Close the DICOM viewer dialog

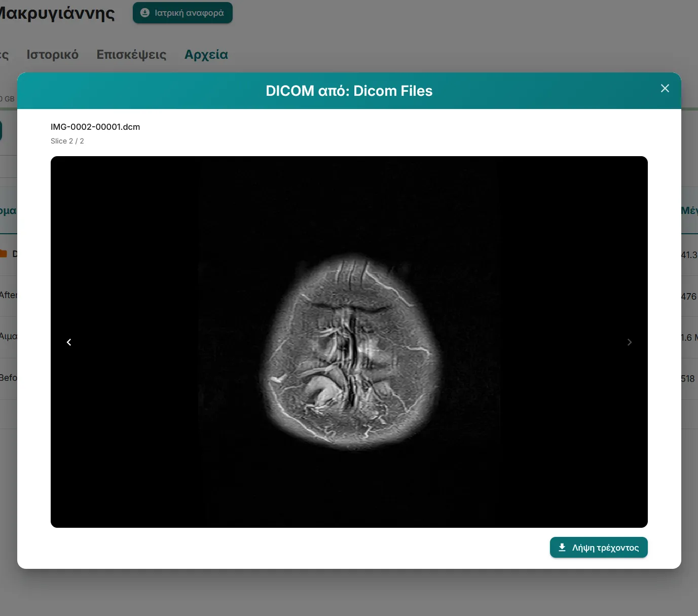665,89
